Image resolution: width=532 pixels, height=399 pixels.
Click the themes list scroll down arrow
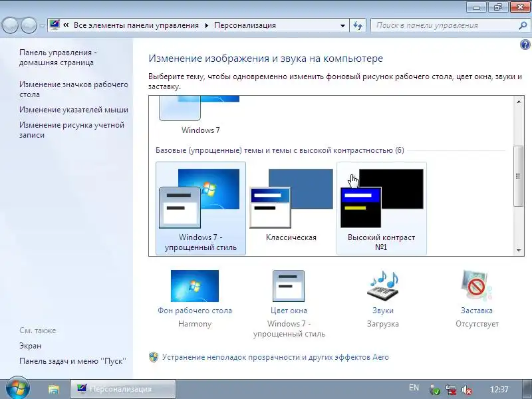(519, 251)
